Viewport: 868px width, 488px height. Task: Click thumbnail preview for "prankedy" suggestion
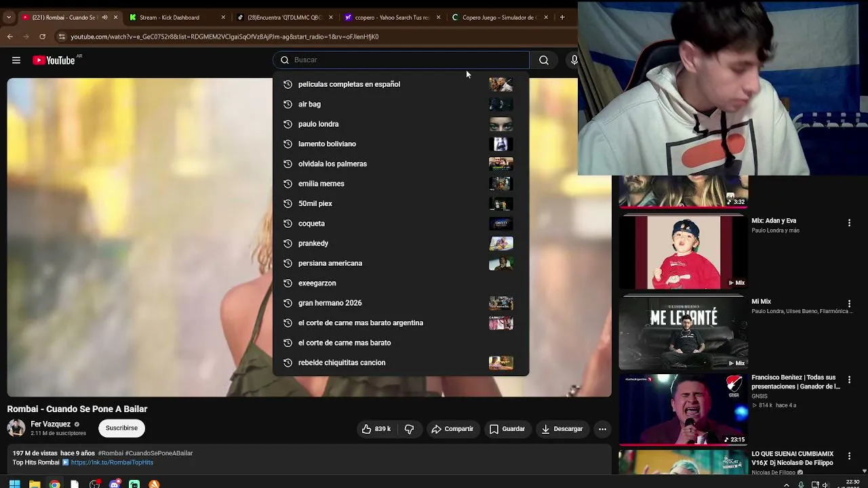pos(501,243)
